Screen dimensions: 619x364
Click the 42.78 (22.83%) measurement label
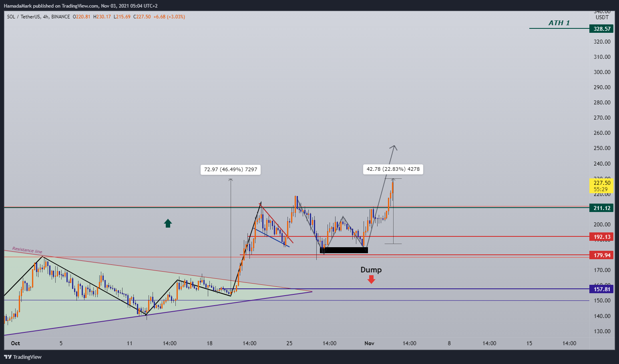pyautogui.click(x=393, y=169)
